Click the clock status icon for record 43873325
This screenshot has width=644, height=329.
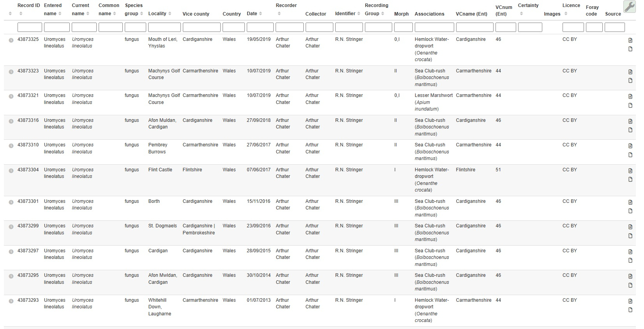pos(11,40)
